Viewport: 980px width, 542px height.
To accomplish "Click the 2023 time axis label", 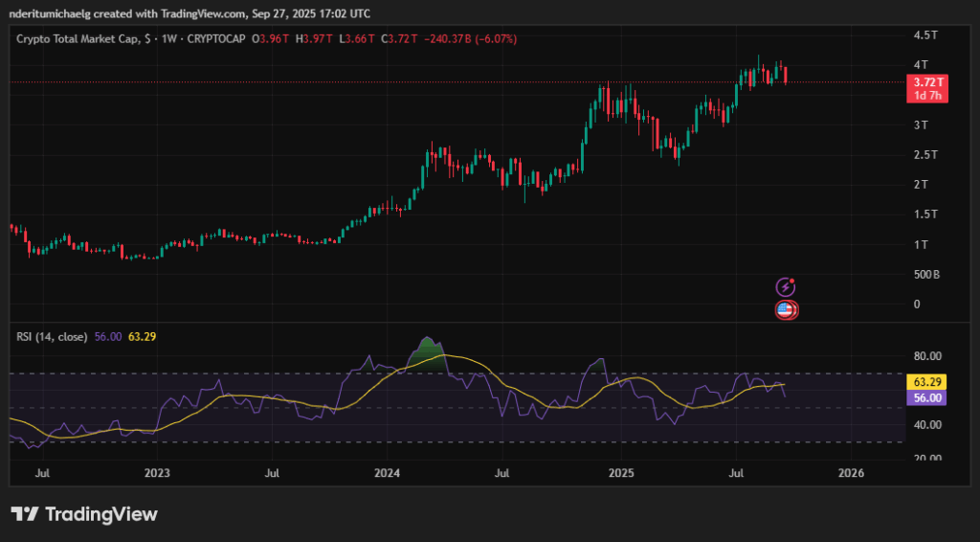I will pyautogui.click(x=157, y=473).
